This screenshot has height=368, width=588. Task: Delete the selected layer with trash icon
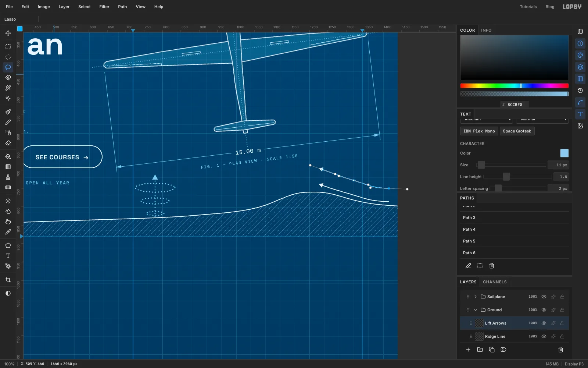(561, 350)
